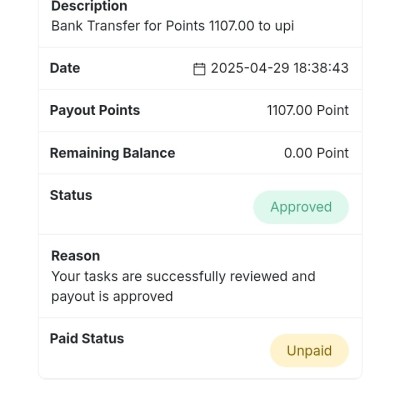Viewport: 400px width, 400px height.
Task: Click the 0.00 Point balance value
Action: tap(316, 153)
